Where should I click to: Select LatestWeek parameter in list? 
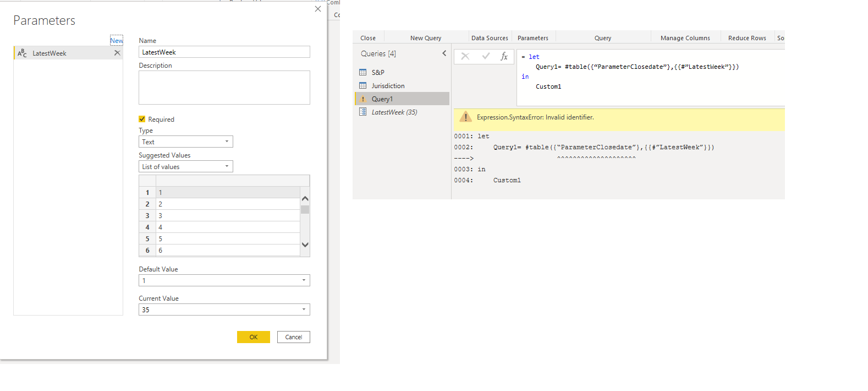click(68, 53)
